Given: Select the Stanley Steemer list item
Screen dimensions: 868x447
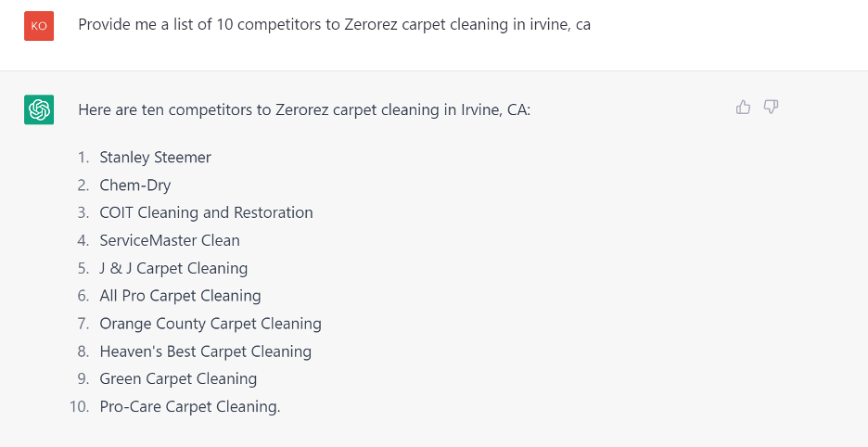Looking at the screenshot, I should 156,158.
